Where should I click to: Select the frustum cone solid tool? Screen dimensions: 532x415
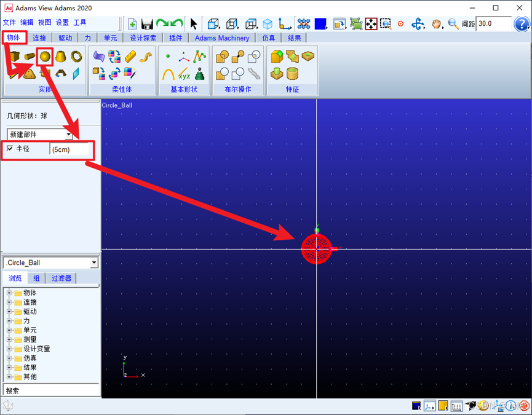[x=60, y=57]
